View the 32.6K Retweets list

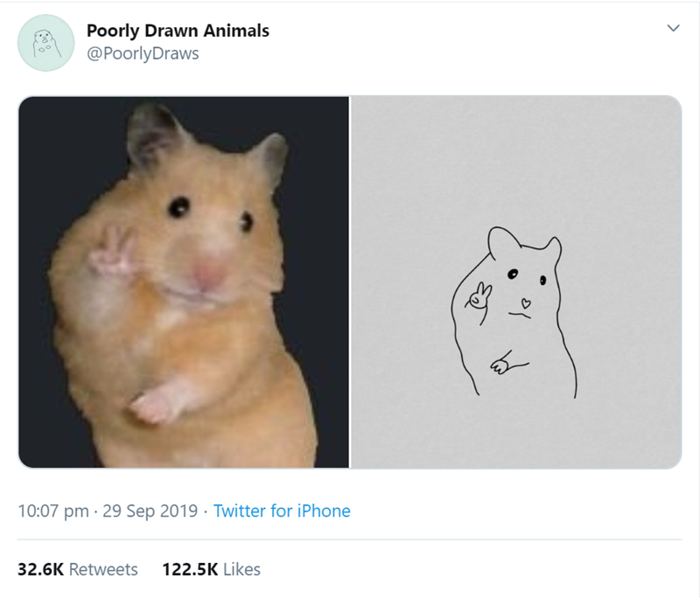pos(78,569)
